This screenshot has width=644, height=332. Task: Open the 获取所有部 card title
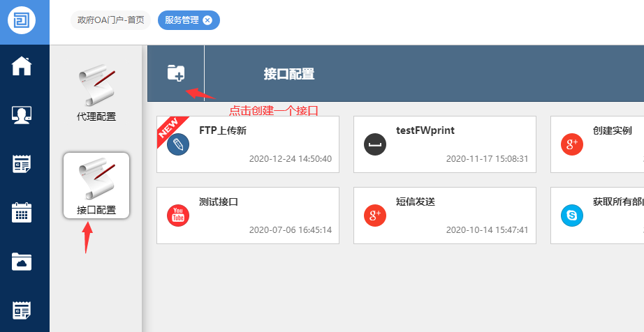point(618,202)
